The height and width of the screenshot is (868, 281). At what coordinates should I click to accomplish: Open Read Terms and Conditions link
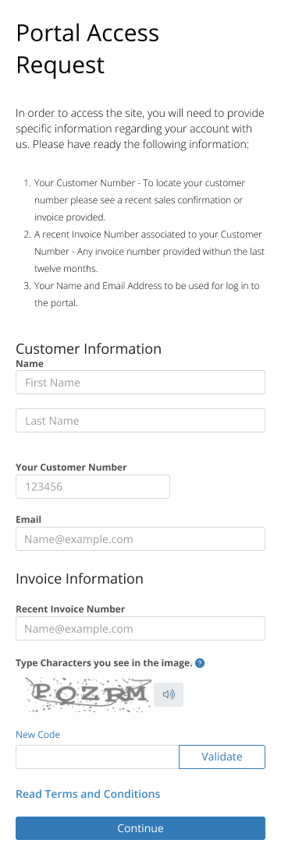pos(87,794)
